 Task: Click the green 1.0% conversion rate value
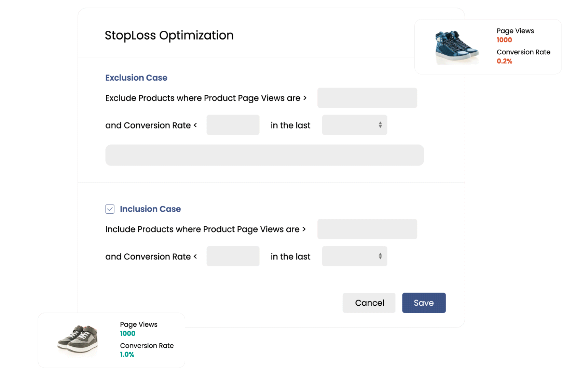click(127, 355)
